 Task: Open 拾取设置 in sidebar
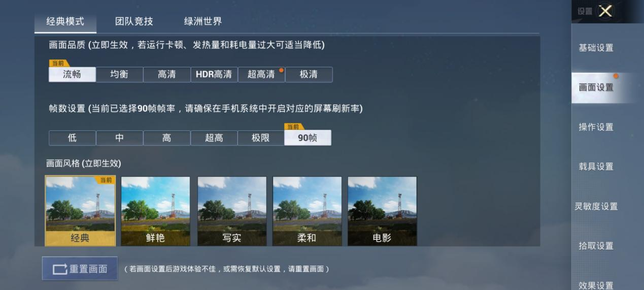click(596, 246)
